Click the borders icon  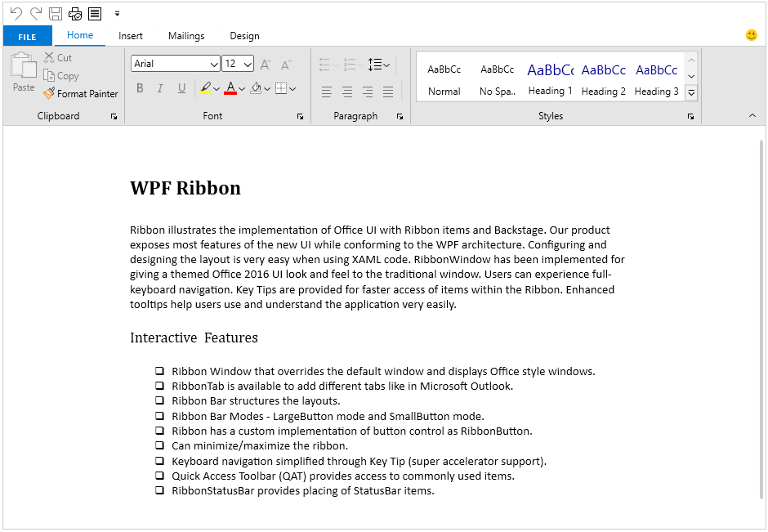(281, 88)
